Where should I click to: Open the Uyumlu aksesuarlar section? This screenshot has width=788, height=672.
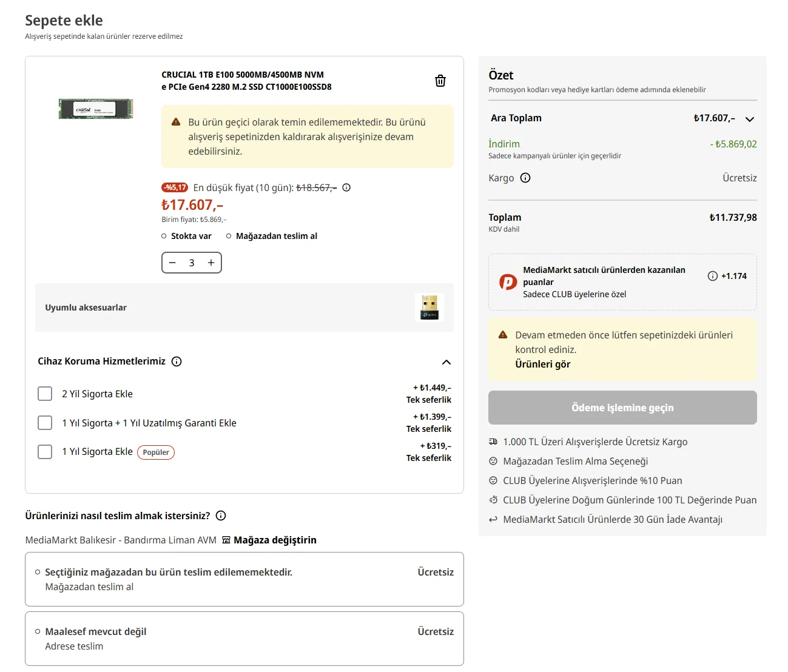(x=244, y=307)
